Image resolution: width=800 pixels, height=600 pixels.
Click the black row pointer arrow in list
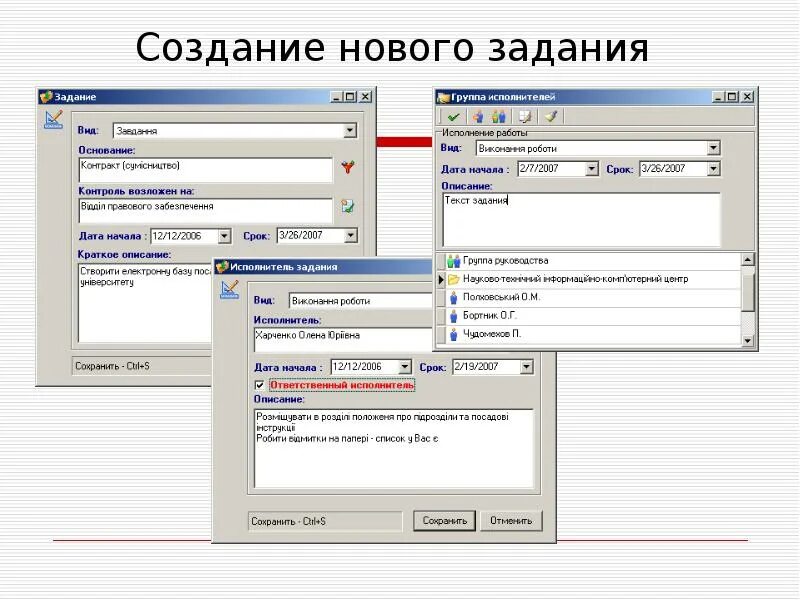pos(441,279)
